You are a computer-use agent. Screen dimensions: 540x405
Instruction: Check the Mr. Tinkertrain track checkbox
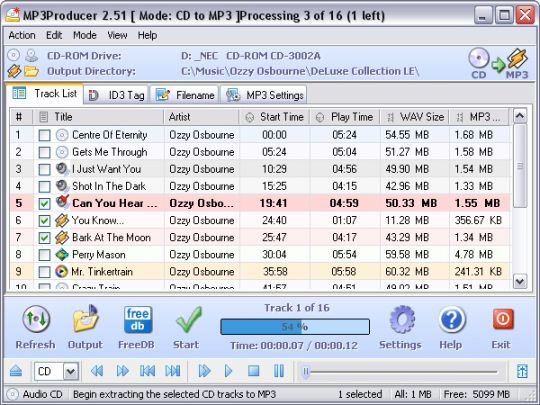44,272
